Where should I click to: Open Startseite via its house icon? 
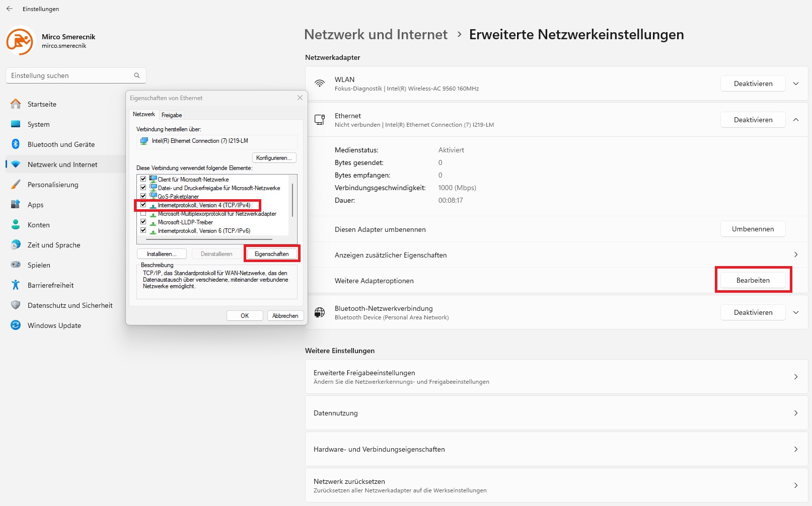[16, 104]
